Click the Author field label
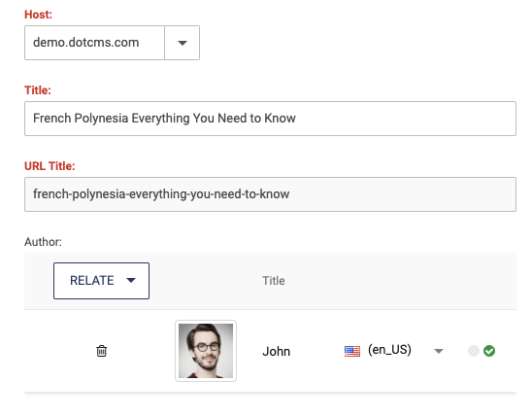 pos(43,242)
